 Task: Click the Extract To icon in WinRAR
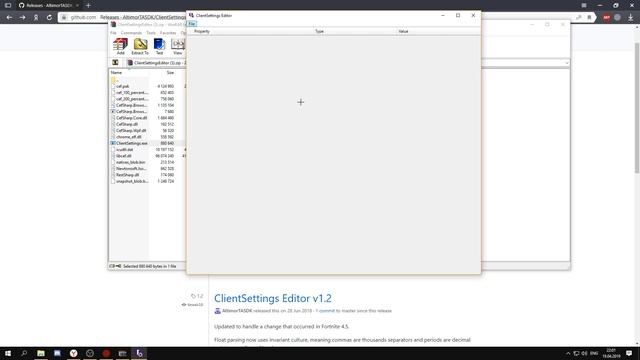pos(140,46)
